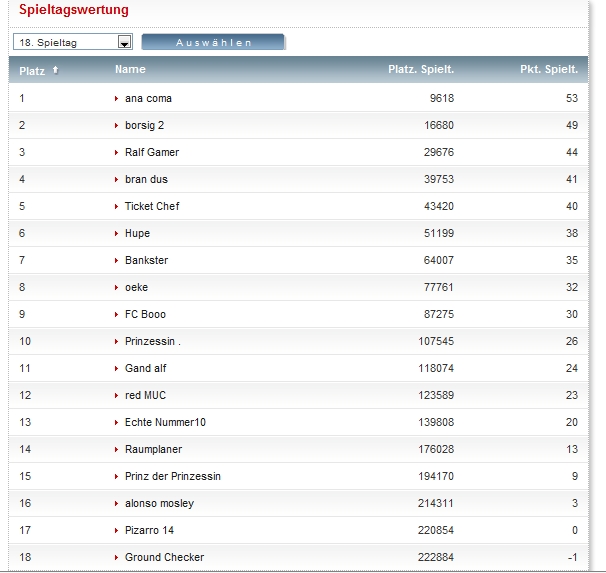
Task: Sort by the Platz column header
Action: (x=32, y=70)
